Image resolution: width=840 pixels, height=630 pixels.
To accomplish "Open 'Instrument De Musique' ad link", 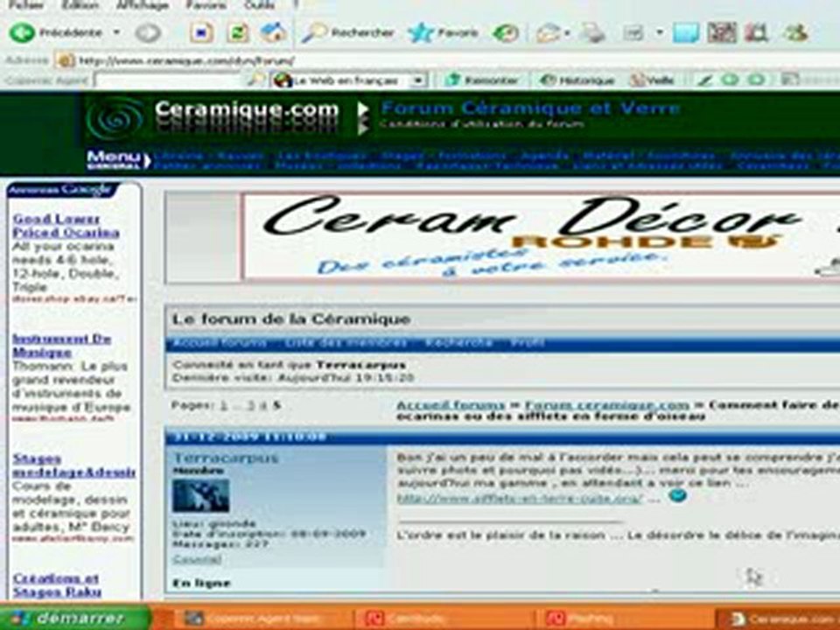I will 61,346.
